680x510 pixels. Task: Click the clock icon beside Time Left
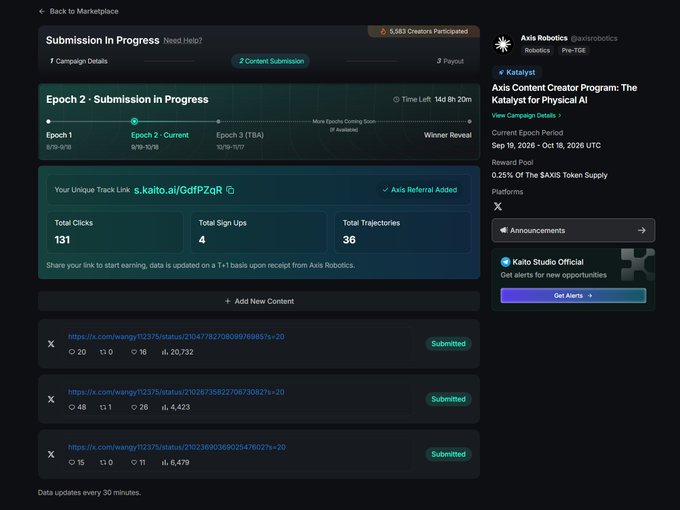tap(396, 99)
